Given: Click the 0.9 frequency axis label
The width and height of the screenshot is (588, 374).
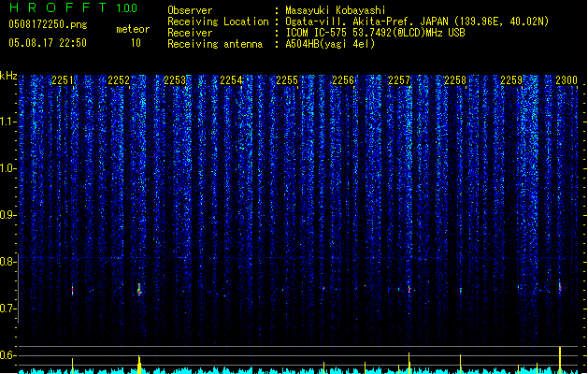Looking at the screenshot, I should 7,215.
